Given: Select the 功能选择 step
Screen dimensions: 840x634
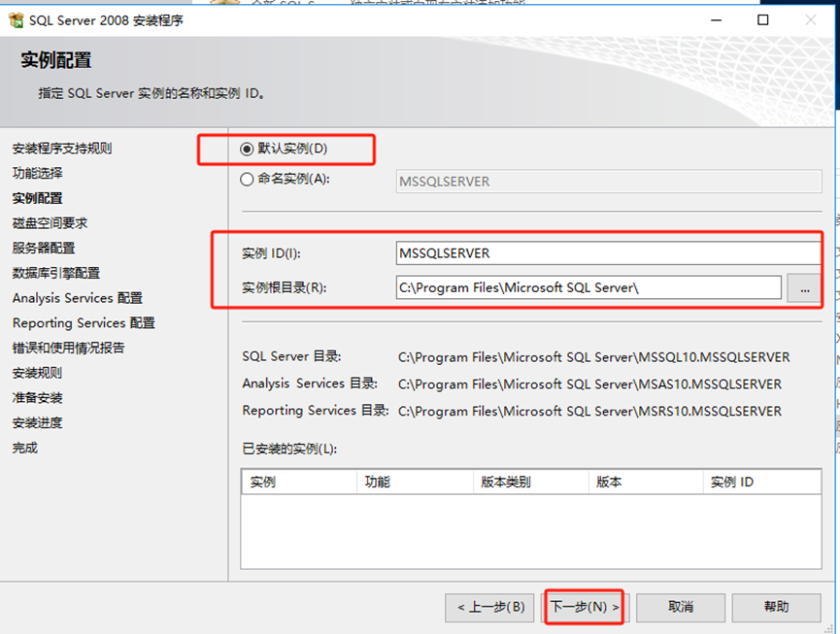Looking at the screenshot, I should click(38, 173).
